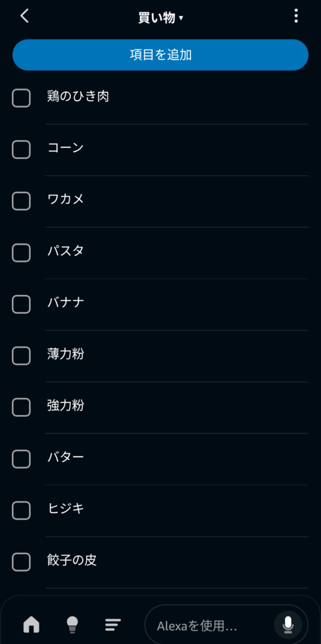Check off 鶏のひき肉 item
Screen dimensions: 321x644
21,98
